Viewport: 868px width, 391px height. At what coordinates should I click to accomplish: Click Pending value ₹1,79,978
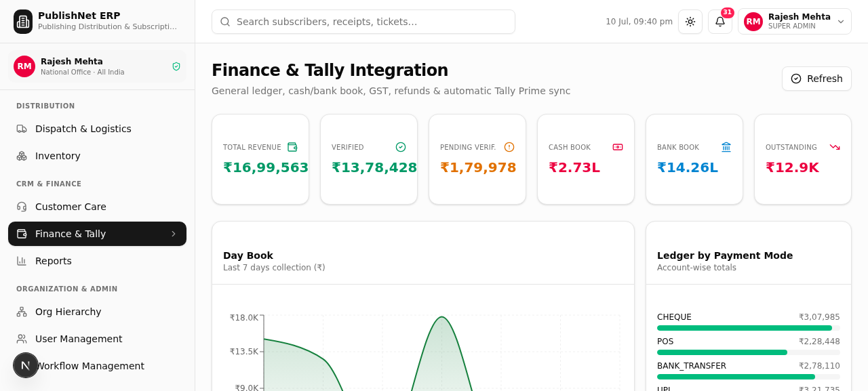pyautogui.click(x=478, y=167)
